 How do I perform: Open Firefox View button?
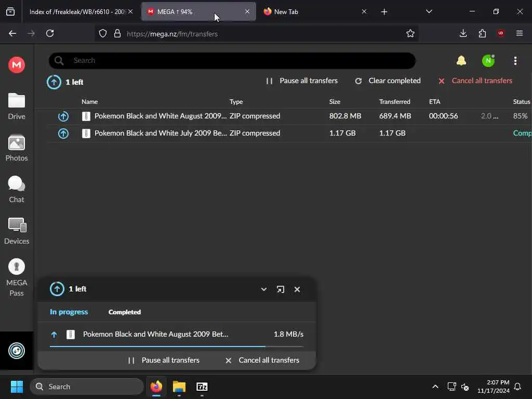coord(10,12)
